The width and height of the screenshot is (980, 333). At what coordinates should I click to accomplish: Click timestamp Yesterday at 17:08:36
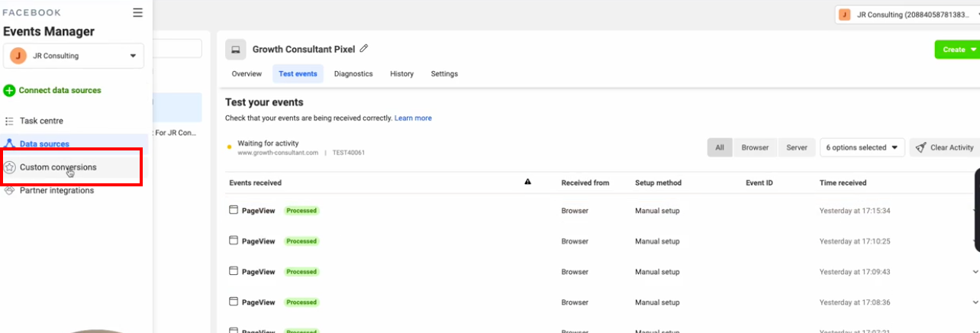pyautogui.click(x=855, y=302)
